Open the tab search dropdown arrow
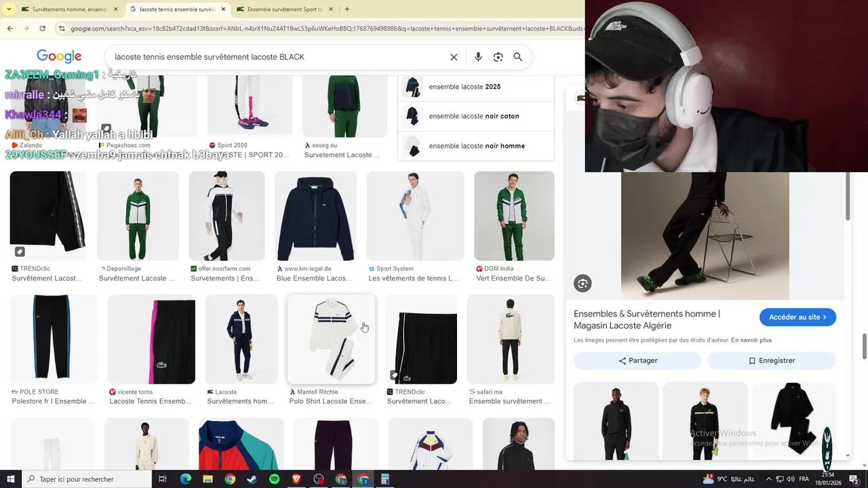 point(9,9)
